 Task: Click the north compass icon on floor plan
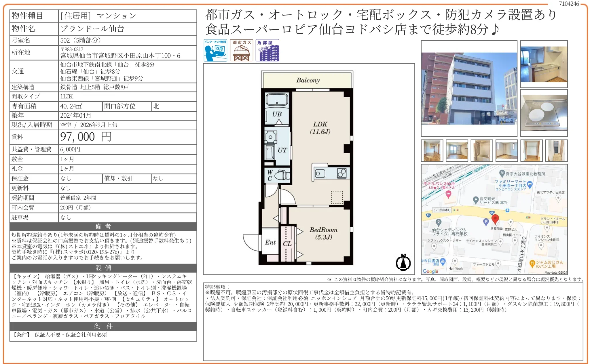click(x=403, y=262)
